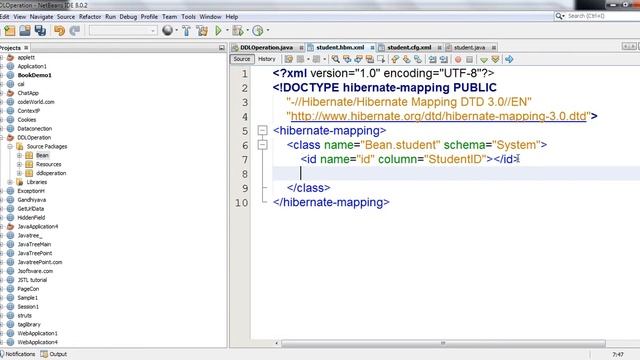Select WebApplication1 project

[38, 333]
